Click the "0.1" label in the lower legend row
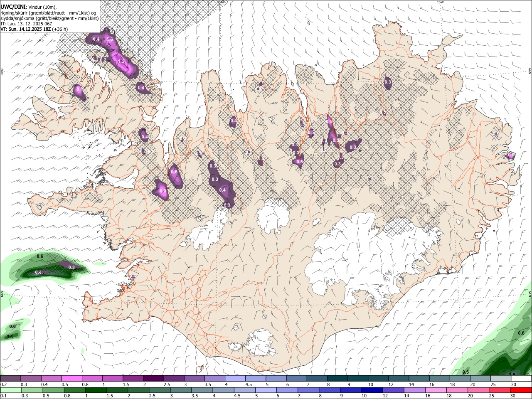Image resolution: width=532 pixels, height=399 pixels. (3, 396)
